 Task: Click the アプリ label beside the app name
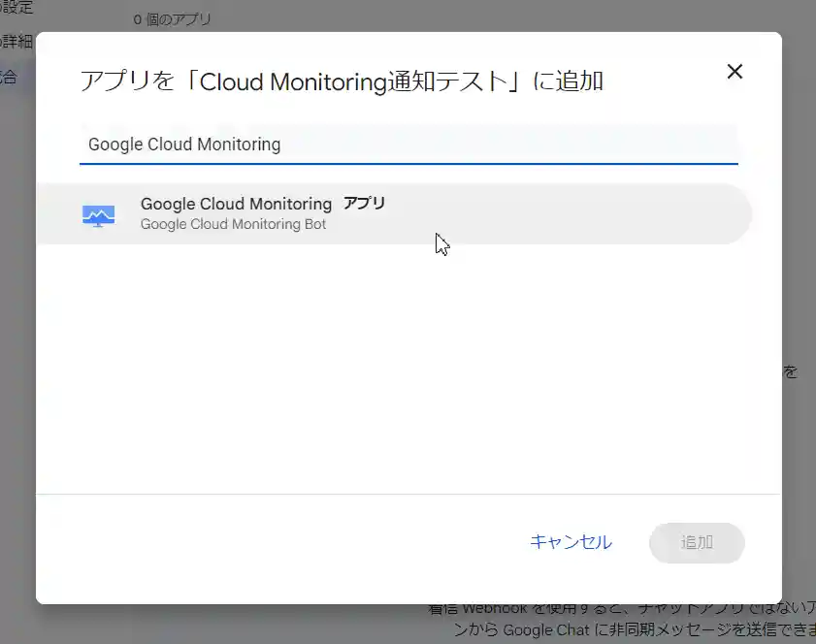(364, 204)
